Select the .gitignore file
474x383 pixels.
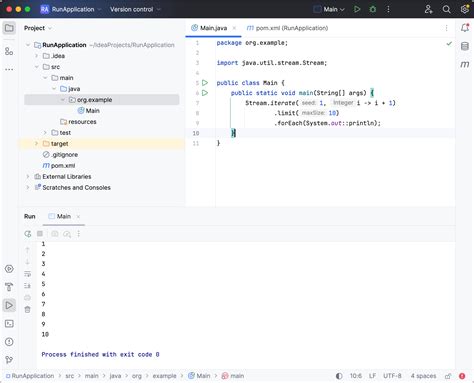(x=60, y=155)
